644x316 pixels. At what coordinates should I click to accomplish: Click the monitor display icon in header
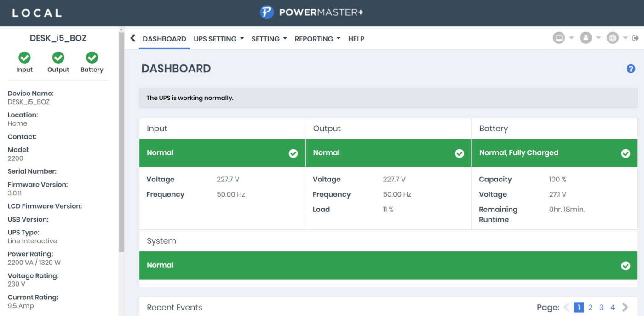559,38
